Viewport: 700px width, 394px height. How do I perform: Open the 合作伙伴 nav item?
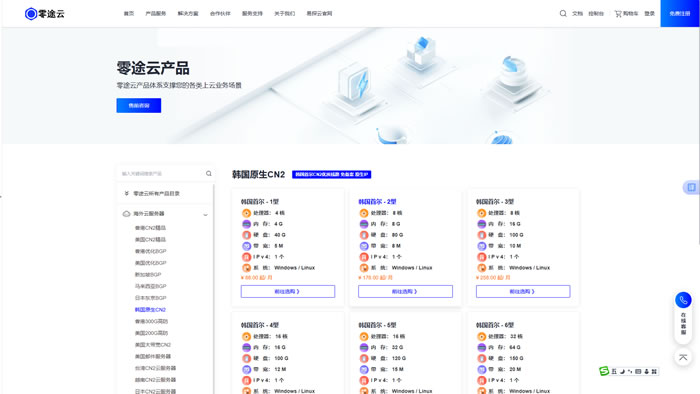[x=220, y=14]
